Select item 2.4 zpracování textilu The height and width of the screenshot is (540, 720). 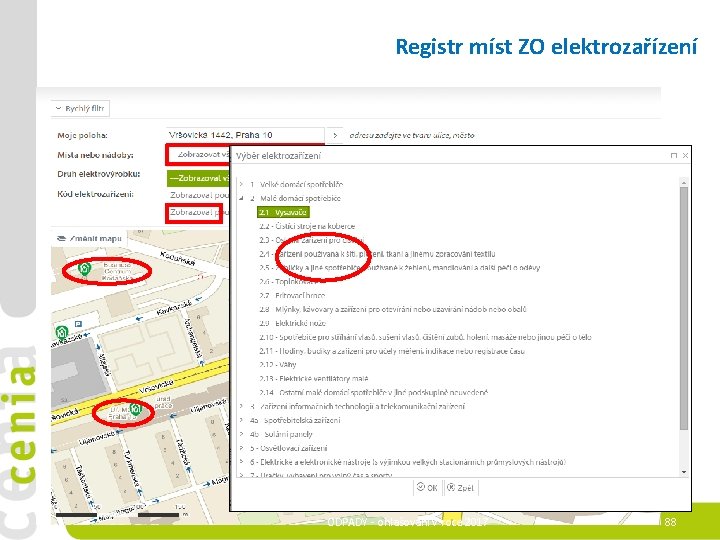point(377,253)
